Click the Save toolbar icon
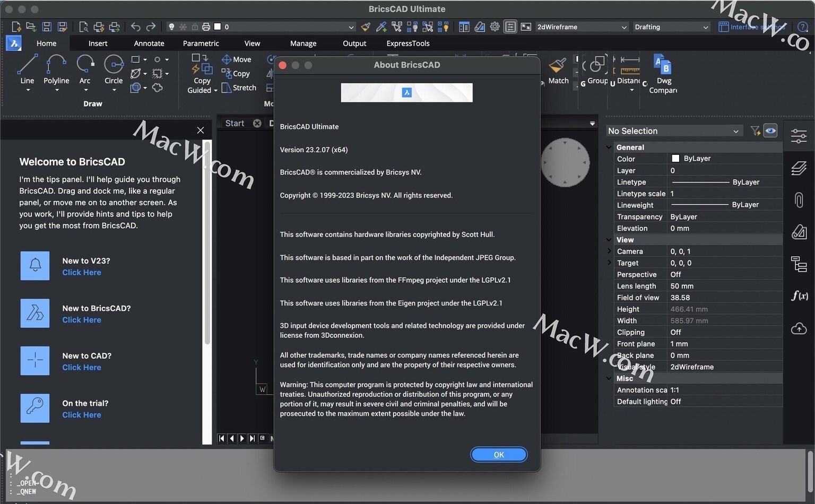 (47, 27)
